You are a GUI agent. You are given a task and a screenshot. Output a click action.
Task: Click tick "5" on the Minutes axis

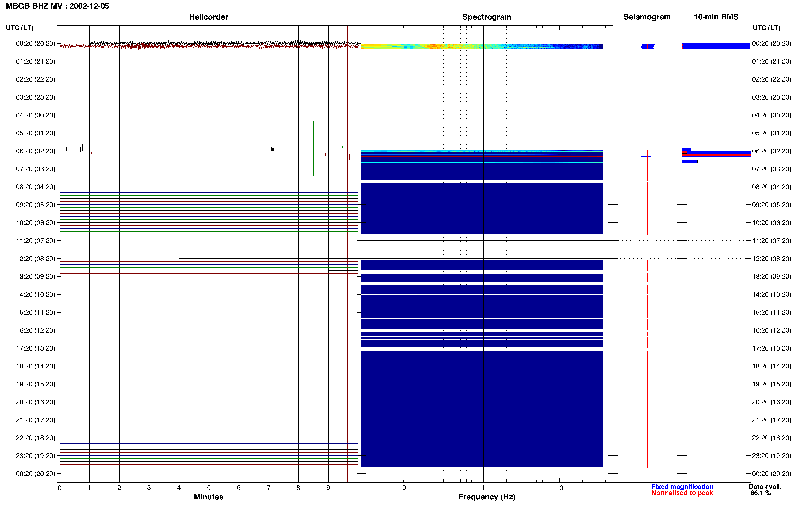(209, 487)
